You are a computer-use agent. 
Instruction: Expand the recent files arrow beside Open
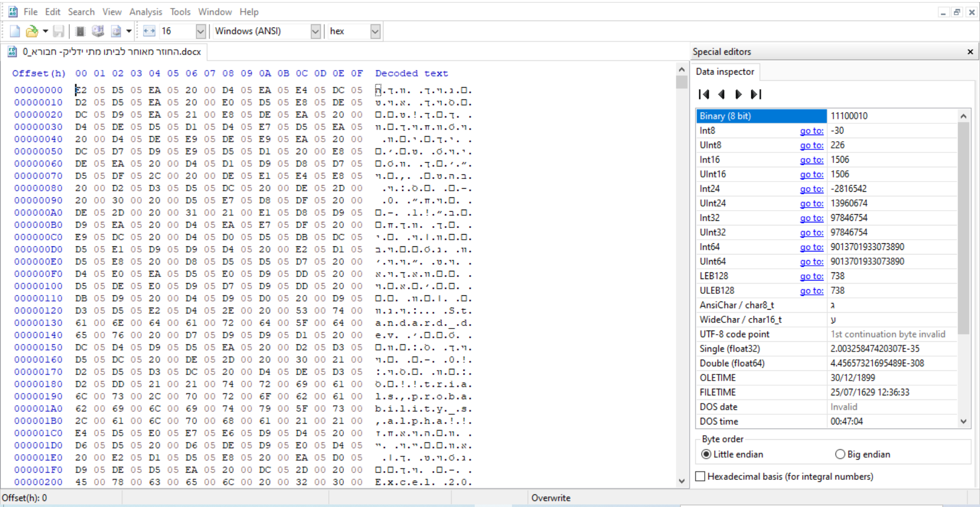45,32
